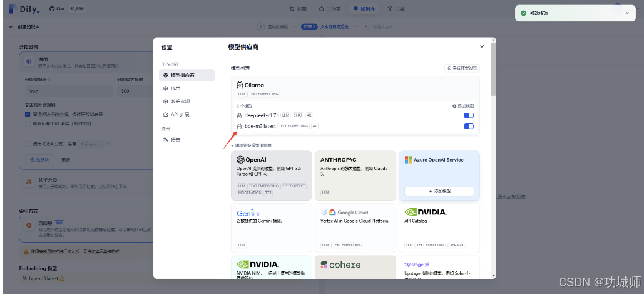
Task: Click the 分段最大长度 field showing 500
Action: (136, 91)
